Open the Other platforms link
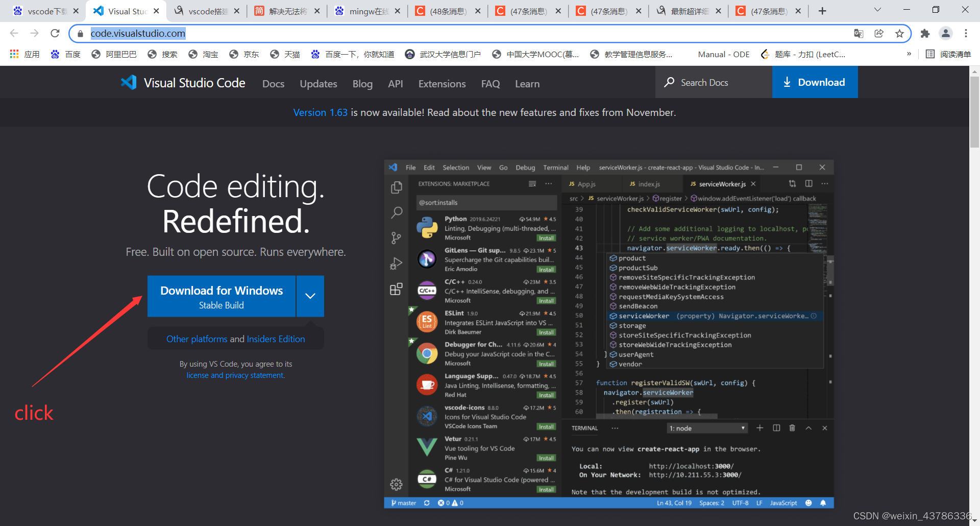This screenshot has width=980, height=526. point(197,339)
